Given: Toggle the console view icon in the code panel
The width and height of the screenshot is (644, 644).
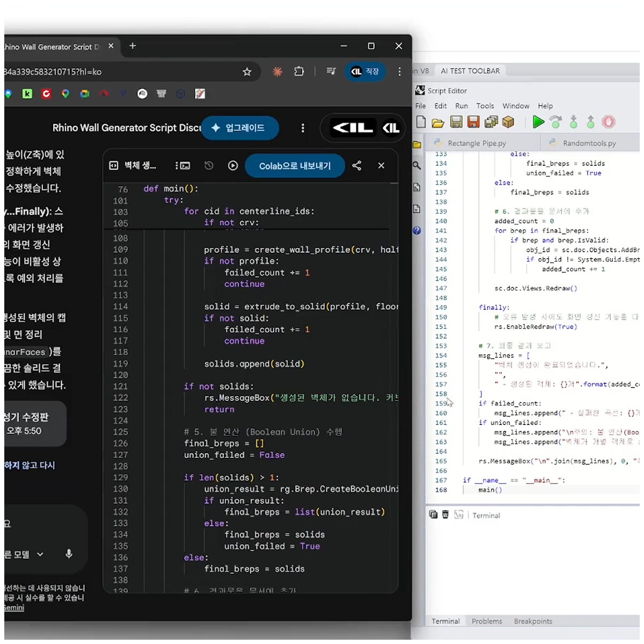Looking at the screenshot, I should (x=182, y=166).
